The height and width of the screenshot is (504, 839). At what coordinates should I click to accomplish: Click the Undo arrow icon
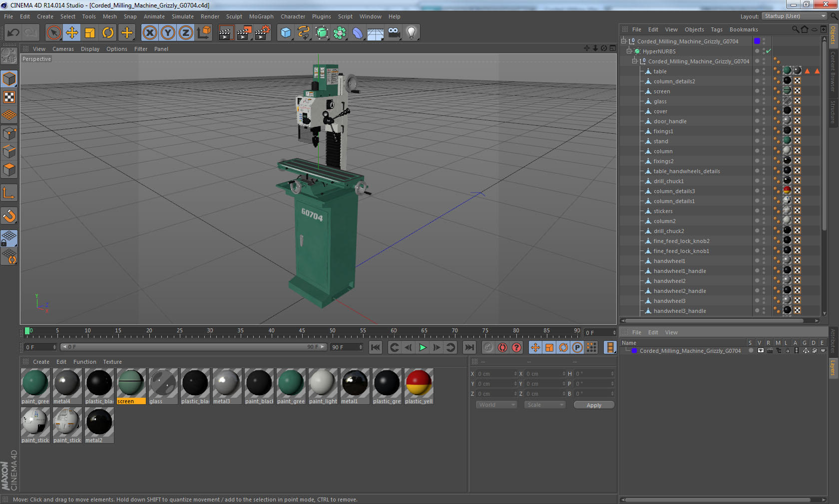pos(13,33)
